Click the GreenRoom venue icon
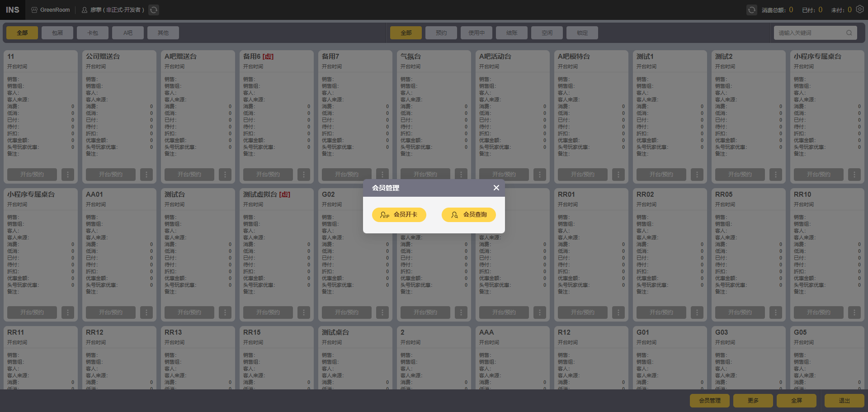Viewport: 868px width, 412px height. 34,10
